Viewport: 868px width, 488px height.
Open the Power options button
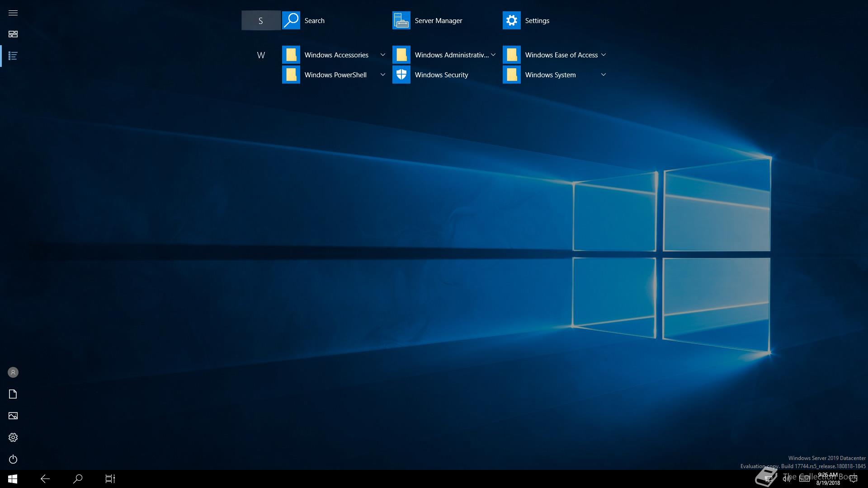(x=13, y=459)
